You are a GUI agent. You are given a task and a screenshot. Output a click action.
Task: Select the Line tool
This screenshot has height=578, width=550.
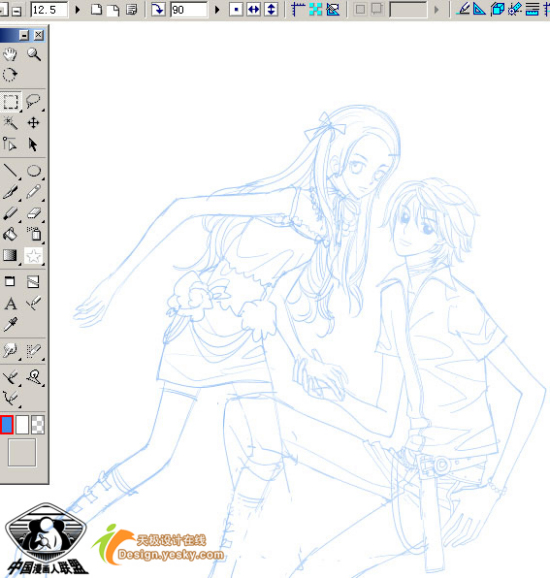10,171
